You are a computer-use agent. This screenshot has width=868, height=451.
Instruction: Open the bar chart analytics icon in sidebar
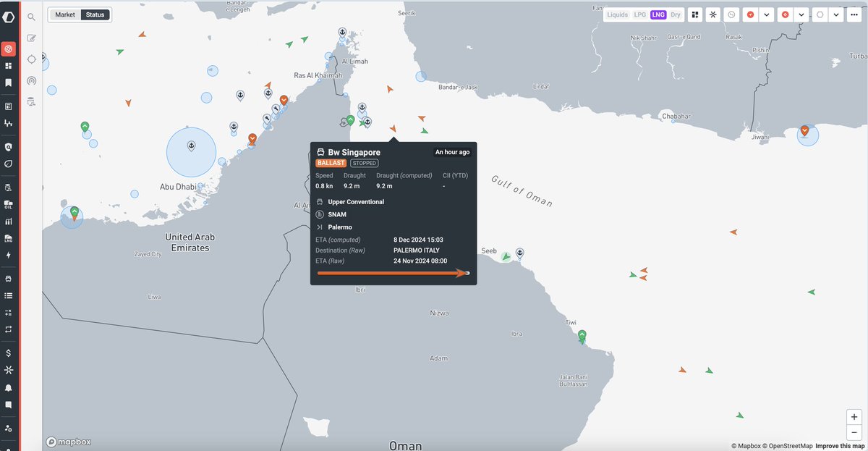click(9, 221)
